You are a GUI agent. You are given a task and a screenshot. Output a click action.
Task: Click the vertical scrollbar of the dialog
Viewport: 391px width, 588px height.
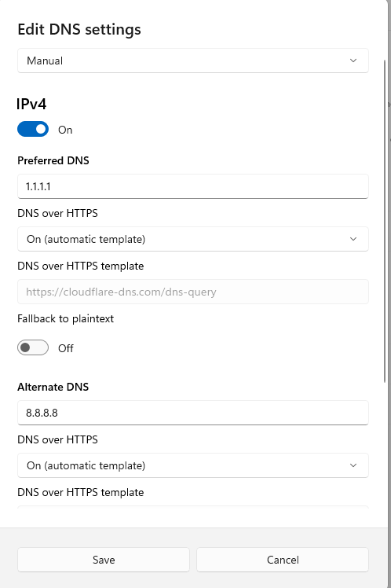tap(385, 221)
